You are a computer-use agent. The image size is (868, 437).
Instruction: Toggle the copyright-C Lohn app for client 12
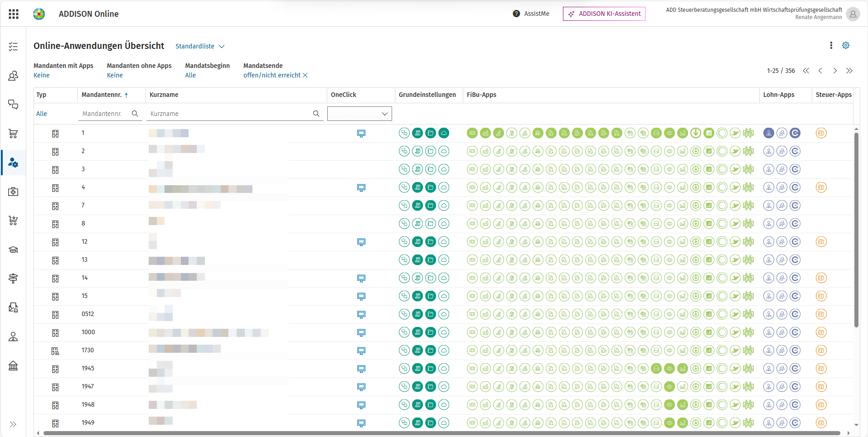pos(795,242)
